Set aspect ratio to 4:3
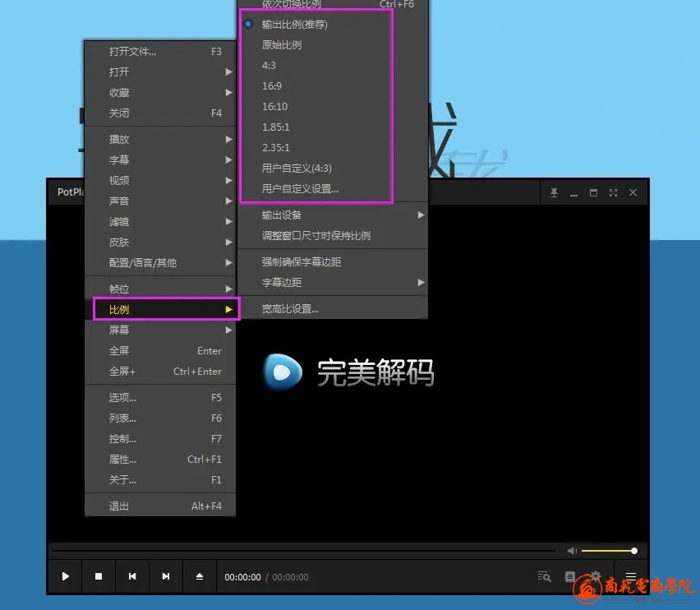The image size is (700, 610). [x=269, y=66]
